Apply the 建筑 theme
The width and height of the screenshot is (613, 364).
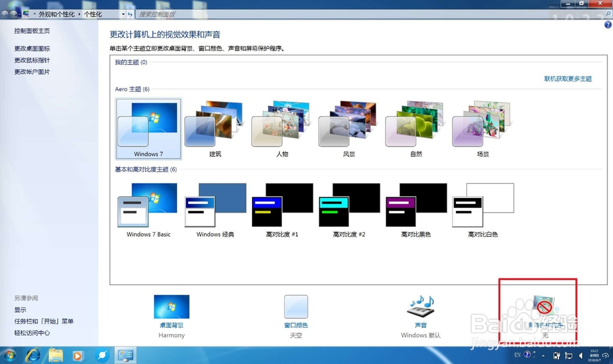point(215,129)
